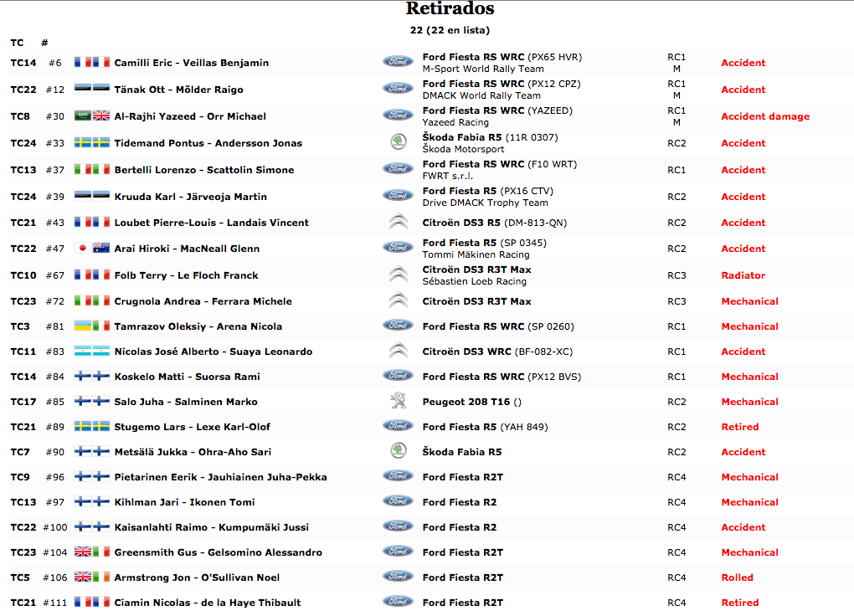The width and height of the screenshot is (854, 616).
Task: Click the 'TC' column header
Action: pyautogui.click(x=17, y=43)
